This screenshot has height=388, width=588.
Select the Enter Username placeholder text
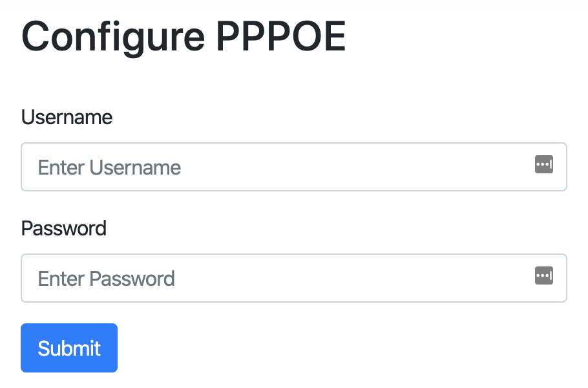(109, 167)
